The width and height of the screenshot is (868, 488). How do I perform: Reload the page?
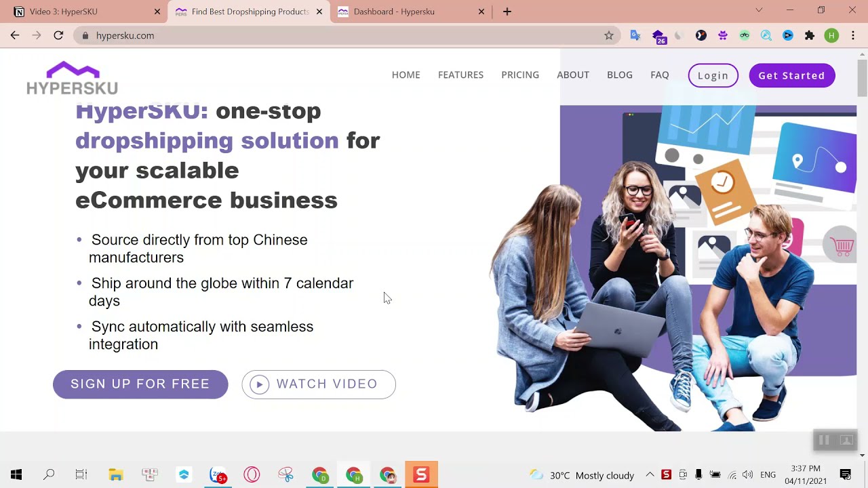coord(58,35)
